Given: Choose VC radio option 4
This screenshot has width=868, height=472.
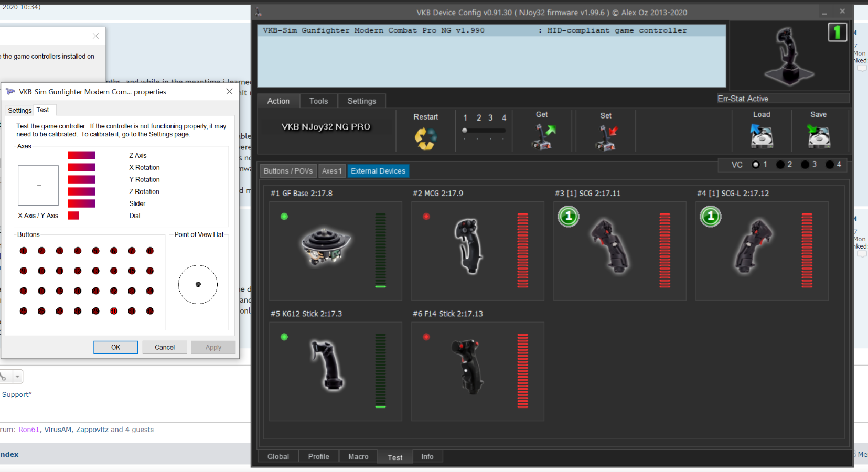Looking at the screenshot, I should [830, 165].
